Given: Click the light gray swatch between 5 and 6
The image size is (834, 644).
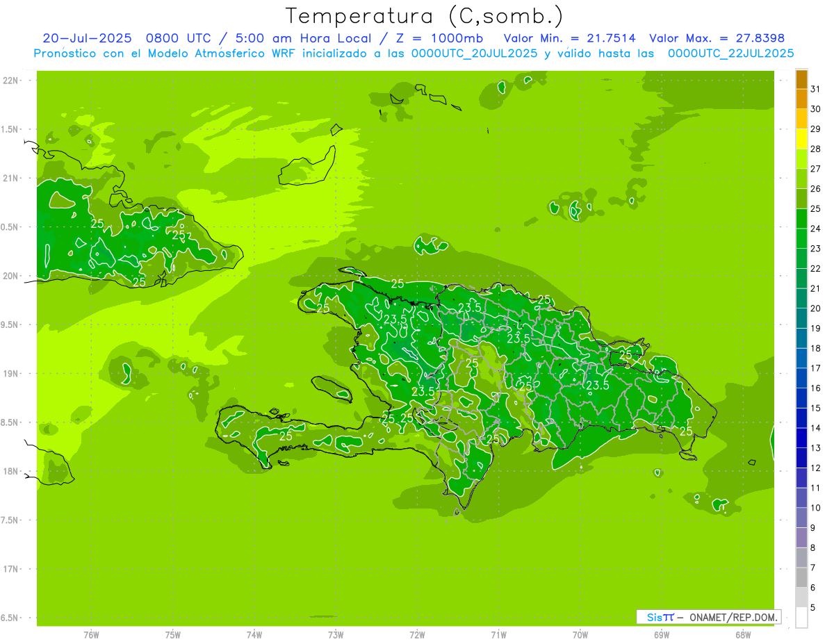Looking at the screenshot, I should coord(801,597).
